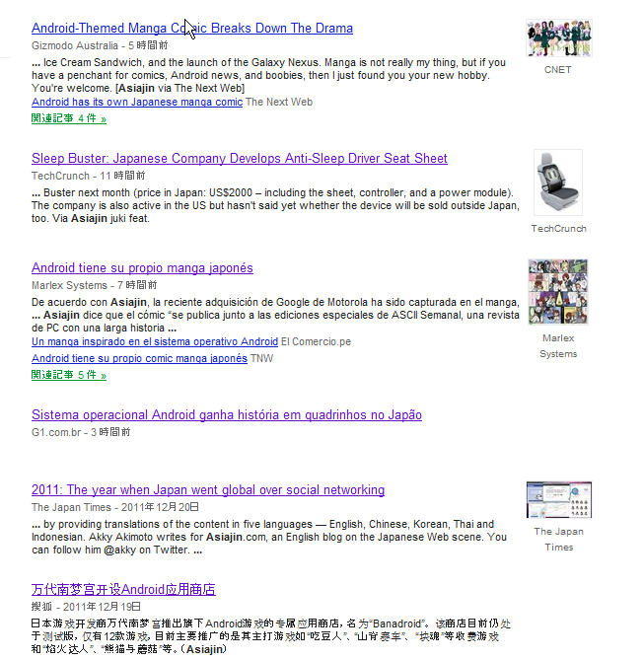Click 'The Japan Times' caption under thumbnail
The width and height of the screenshot is (644, 660).
559,540
